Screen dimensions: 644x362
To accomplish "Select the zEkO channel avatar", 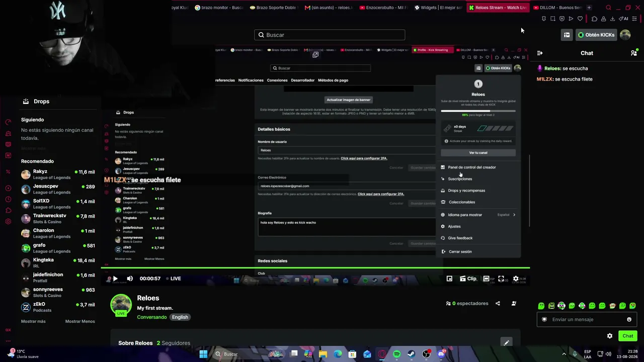I will coord(26,307).
